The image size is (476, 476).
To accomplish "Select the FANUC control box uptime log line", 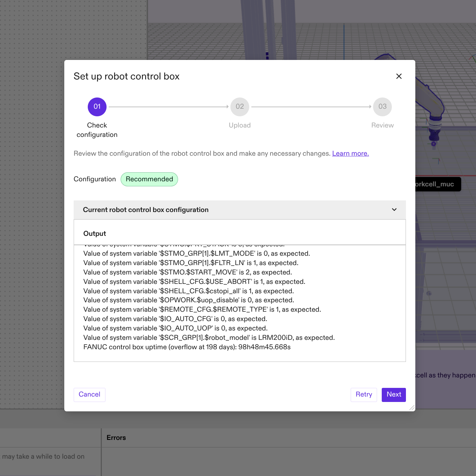I will [x=187, y=347].
